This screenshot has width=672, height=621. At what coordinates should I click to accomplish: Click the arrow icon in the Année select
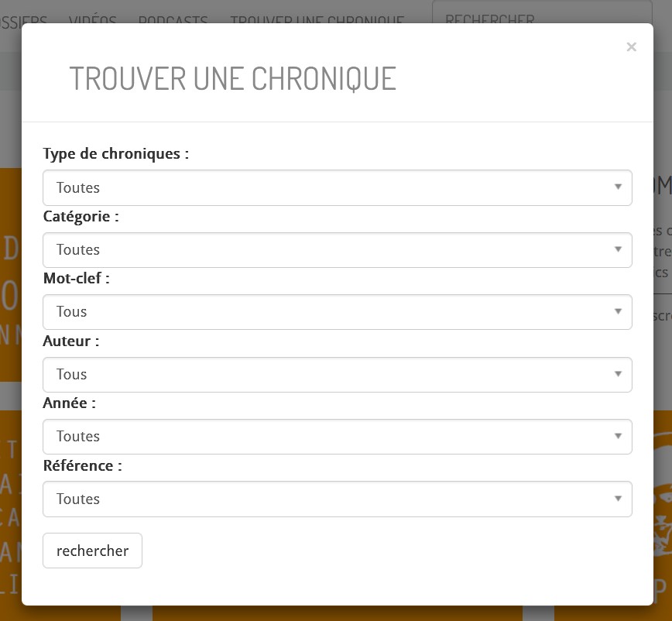[618, 436]
